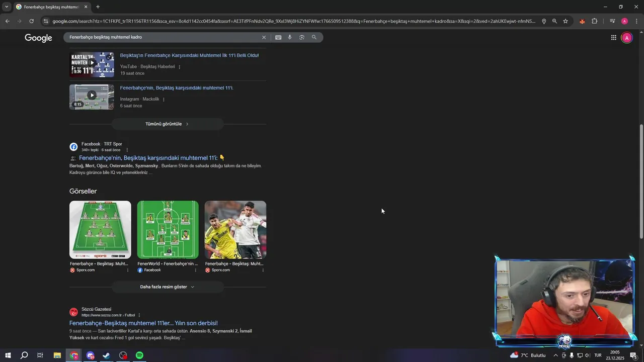Click the page vertical scrollbar thumb
The height and width of the screenshot is (362, 644).
pos(641,181)
